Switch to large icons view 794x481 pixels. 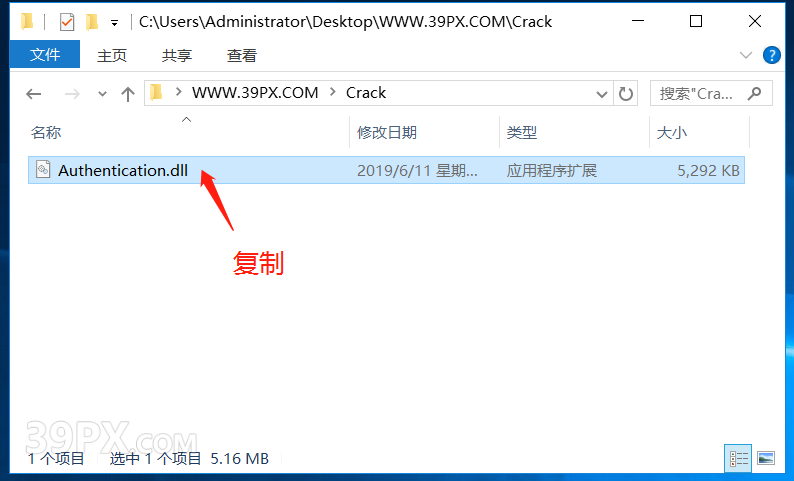[766, 459]
